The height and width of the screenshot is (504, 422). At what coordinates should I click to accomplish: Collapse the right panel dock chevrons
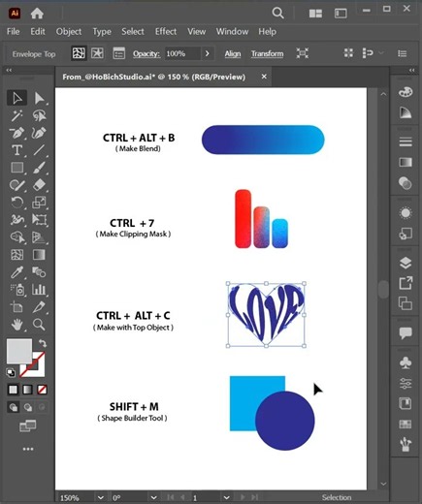pyautogui.click(x=411, y=70)
